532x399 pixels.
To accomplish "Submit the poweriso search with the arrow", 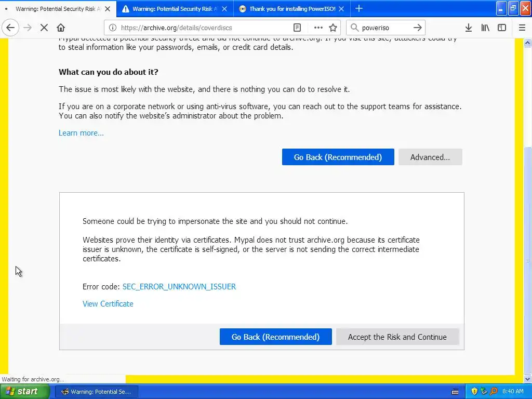I will pos(418,28).
